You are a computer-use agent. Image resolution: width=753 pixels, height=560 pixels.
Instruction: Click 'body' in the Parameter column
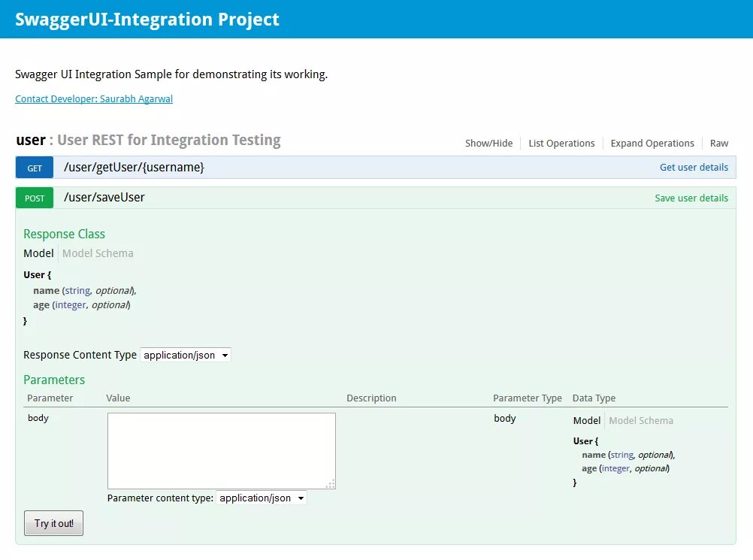tap(38, 418)
